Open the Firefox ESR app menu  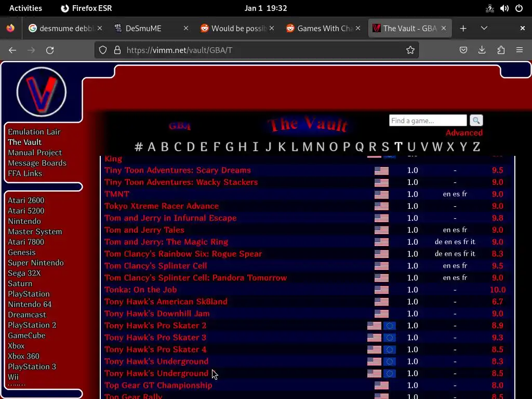[x=86, y=8]
